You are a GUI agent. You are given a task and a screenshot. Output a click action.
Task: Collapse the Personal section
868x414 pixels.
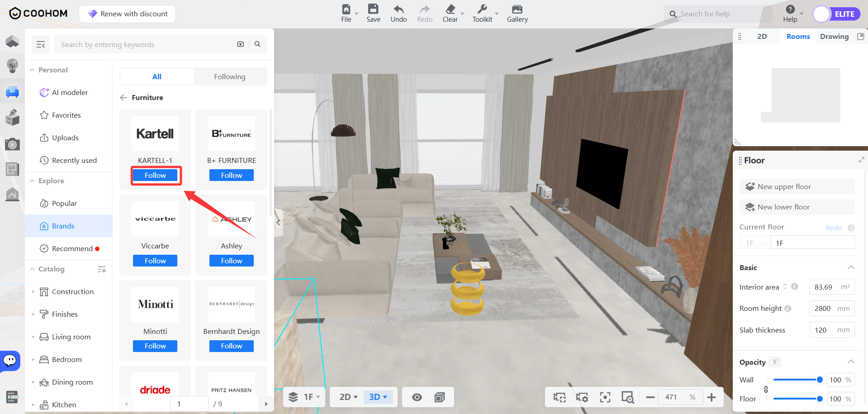click(32, 70)
